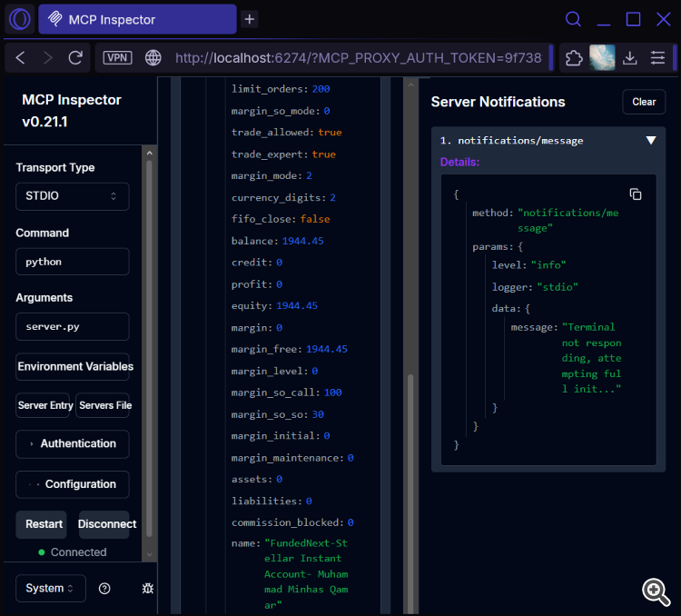Click the Disconnect button
The image size is (681, 616).
pos(104,524)
